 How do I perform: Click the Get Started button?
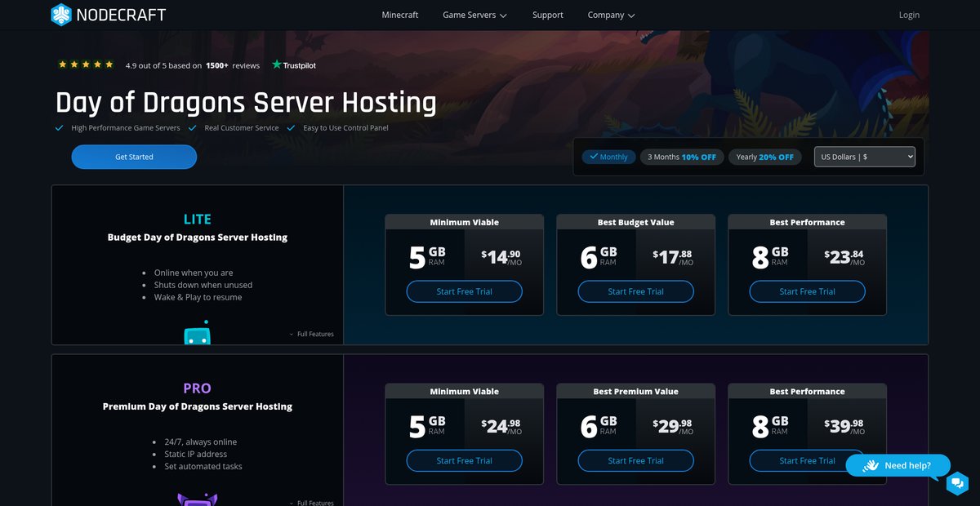[x=134, y=157]
